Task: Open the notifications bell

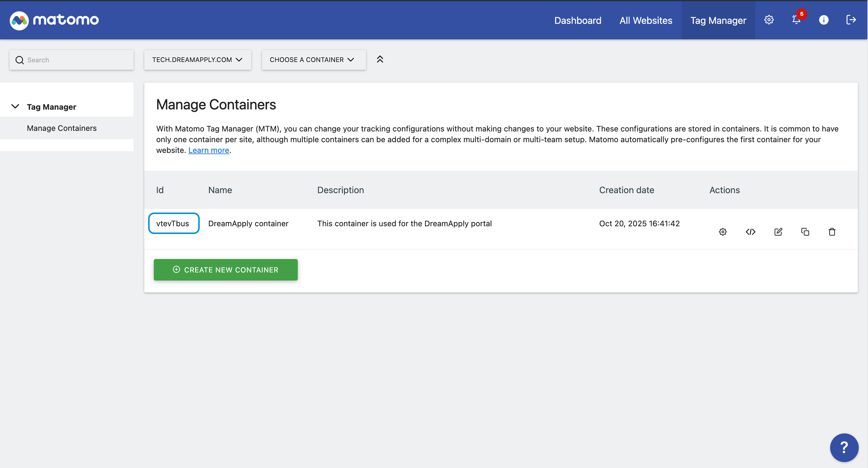Action: pos(796,20)
